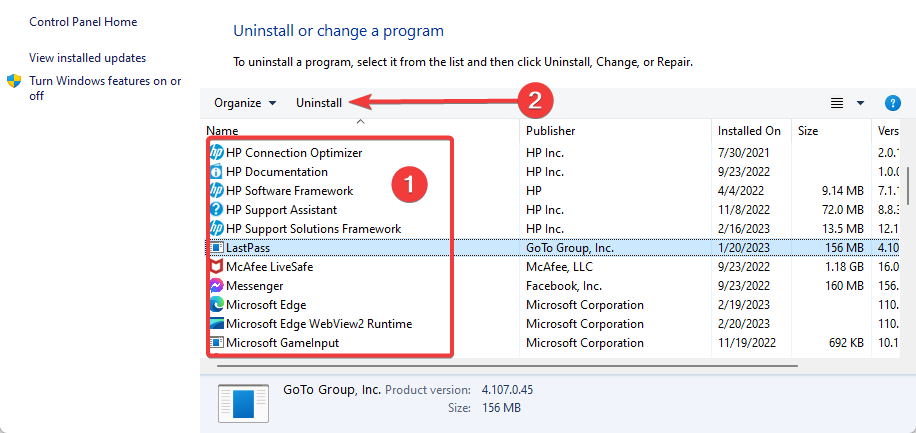Open help with the blue question icon
Image resolution: width=916 pixels, height=433 pixels.
click(893, 103)
